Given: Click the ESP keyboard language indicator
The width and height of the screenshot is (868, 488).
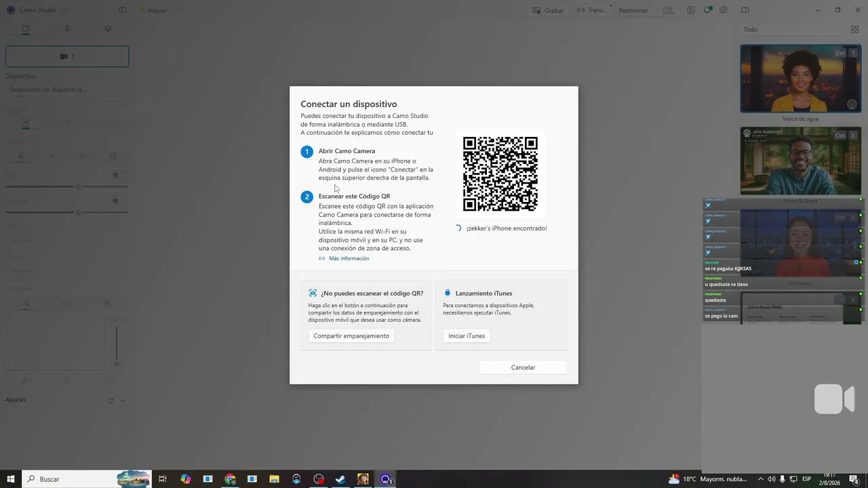Looking at the screenshot, I should pyautogui.click(x=806, y=479).
